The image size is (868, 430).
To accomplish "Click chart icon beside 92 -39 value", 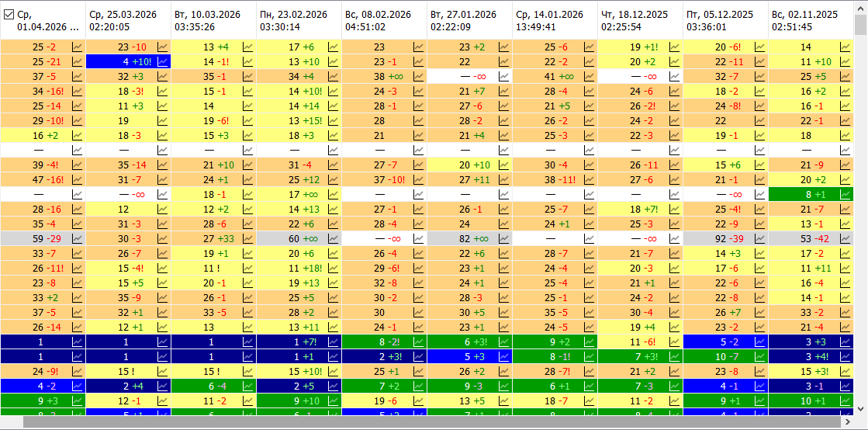I will 759,238.
